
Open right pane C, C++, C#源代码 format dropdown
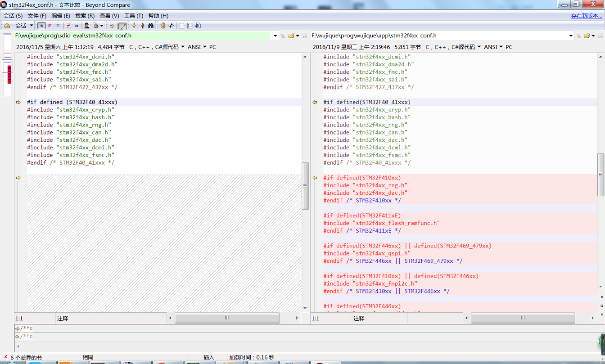point(453,47)
